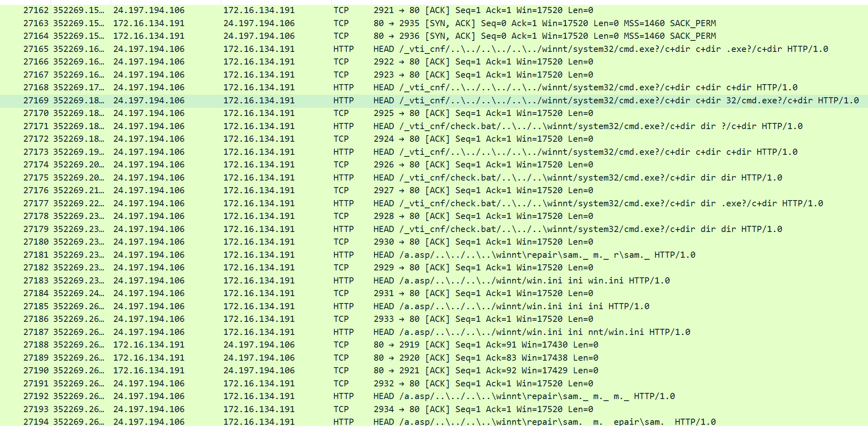
Task: Click protocol HTTP cell of packet 27165
Action: pos(344,49)
